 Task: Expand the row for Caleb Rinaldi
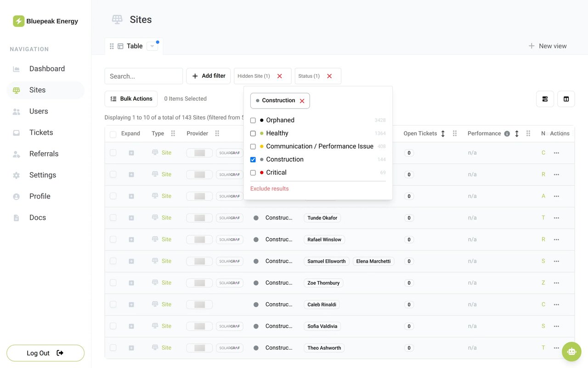[131, 305]
